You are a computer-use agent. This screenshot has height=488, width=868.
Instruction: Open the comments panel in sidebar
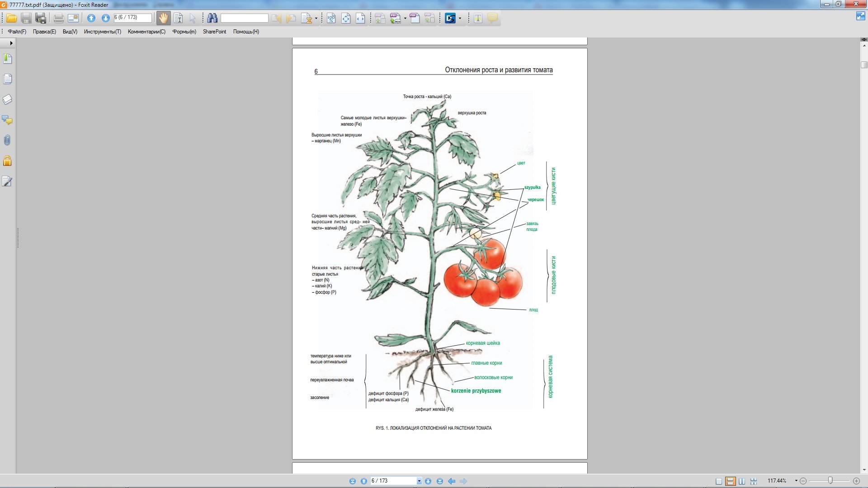coord(7,120)
